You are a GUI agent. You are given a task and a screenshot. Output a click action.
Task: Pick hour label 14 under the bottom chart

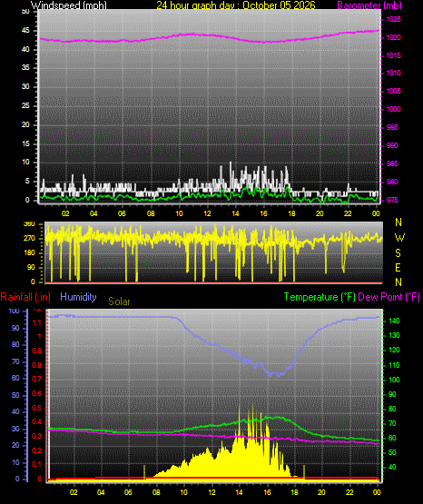coord(239,492)
